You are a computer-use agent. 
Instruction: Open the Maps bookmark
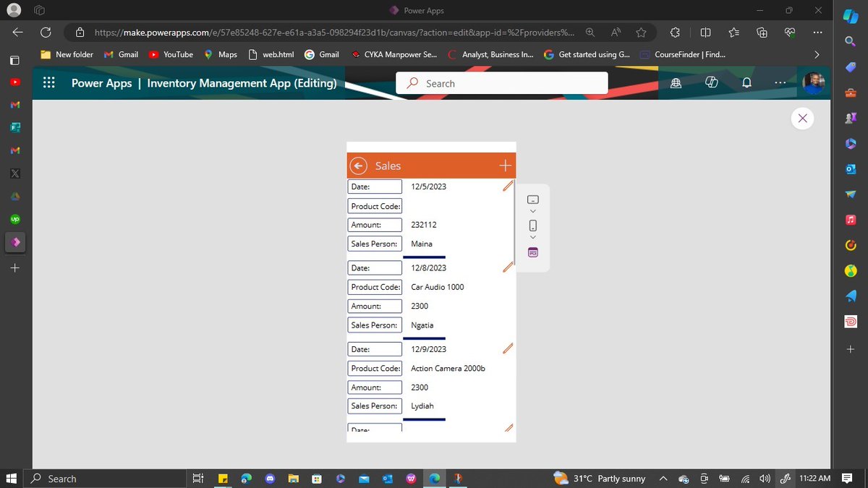[221, 54]
